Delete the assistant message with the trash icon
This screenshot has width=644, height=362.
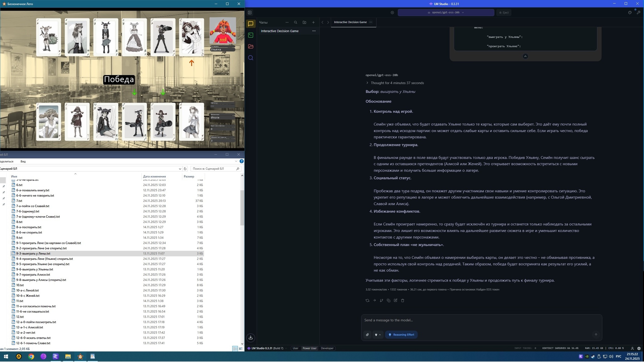point(402,300)
